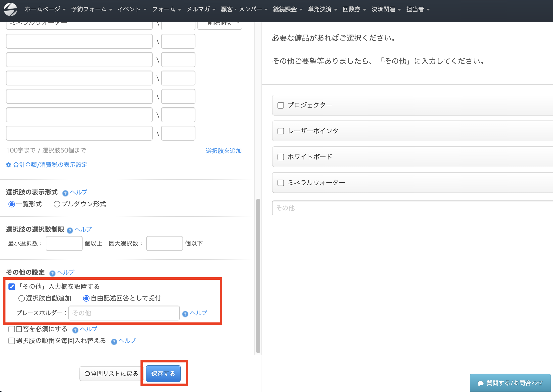This screenshot has height=392, width=553.
Task: Click help icon next to 選択肢の順番を毎回入れ替える
Action: (114, 342)
